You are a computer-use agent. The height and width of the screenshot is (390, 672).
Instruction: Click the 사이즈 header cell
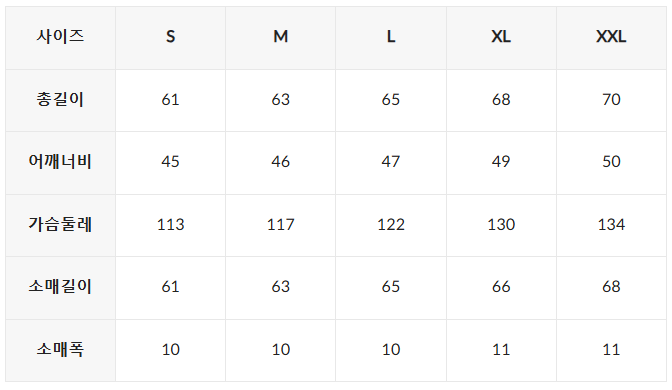[60, 38]
